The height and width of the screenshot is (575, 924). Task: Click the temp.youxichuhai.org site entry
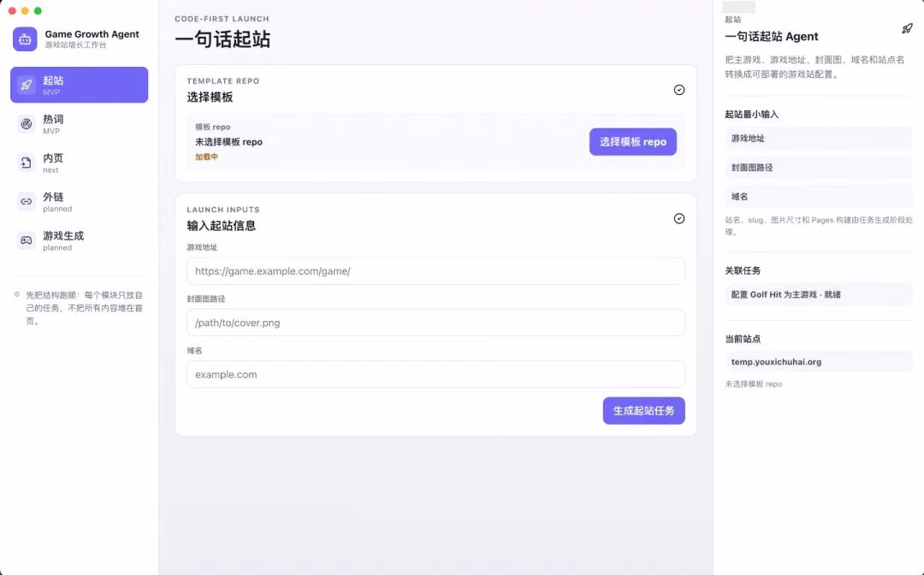(819, 362)
